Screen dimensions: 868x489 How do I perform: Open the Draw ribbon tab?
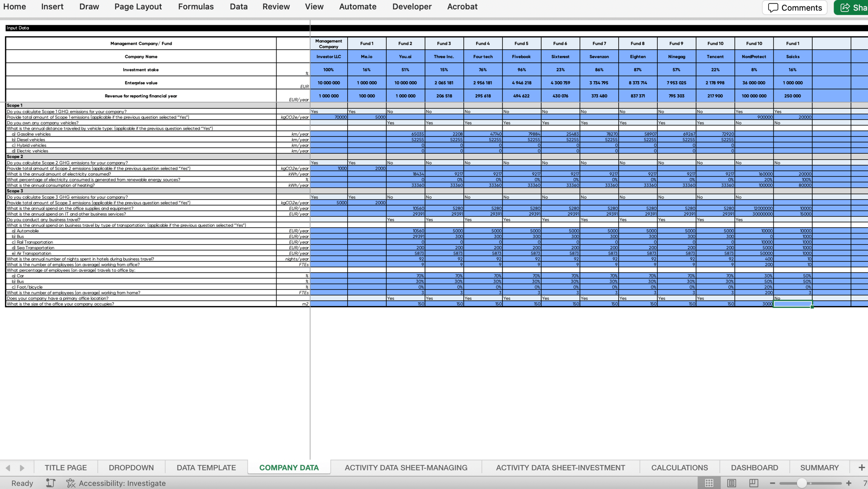tap(89, 7)
